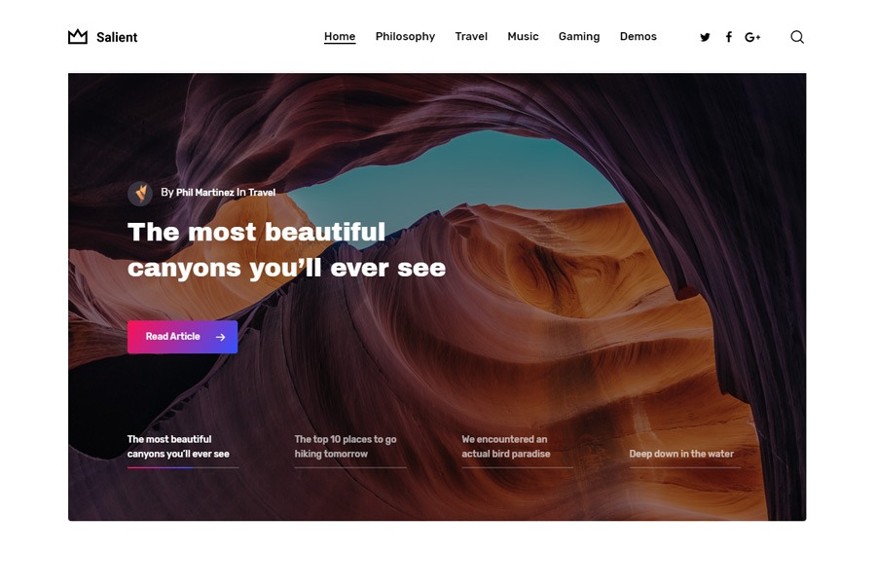
Task: Expand the Demos menu item
Action: pos(638,36)
